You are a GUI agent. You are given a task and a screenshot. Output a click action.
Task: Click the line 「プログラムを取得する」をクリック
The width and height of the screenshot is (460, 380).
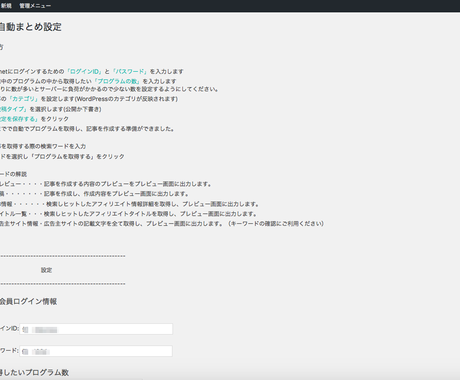pos(62,156)
